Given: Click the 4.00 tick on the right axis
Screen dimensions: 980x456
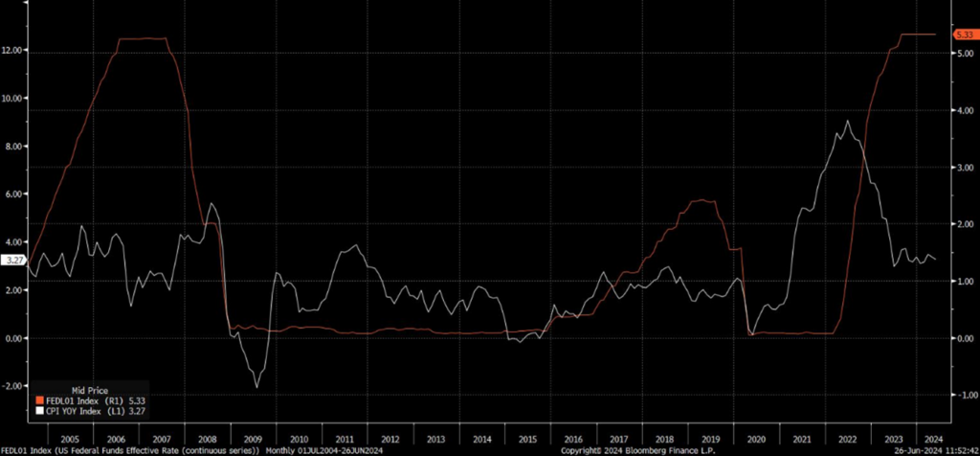Looking at the screenshot, I should (x=964, y=111).
